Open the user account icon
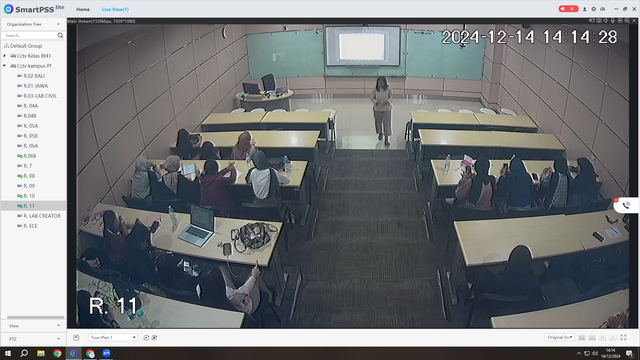The width and height of the screenshot is (640, 360). (x=584, y=9)
